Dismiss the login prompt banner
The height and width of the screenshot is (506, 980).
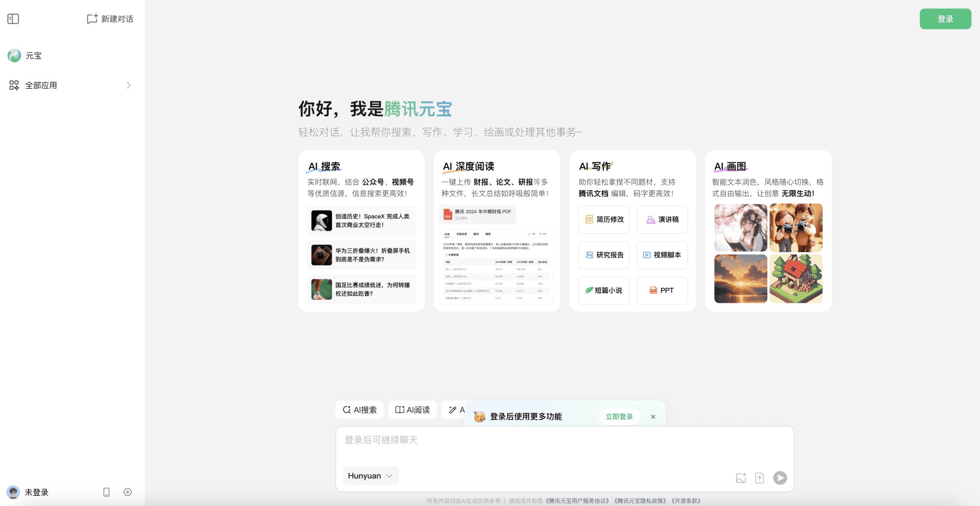coord(653,417)
